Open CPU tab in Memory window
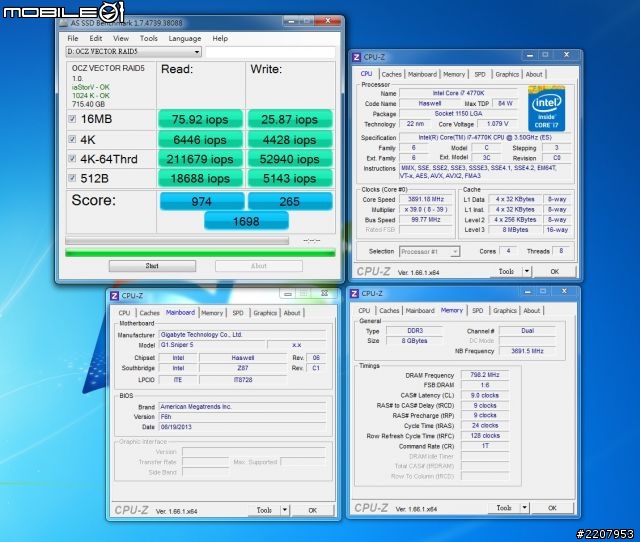Viewport: 640px width, 542px height. point(364,311)
